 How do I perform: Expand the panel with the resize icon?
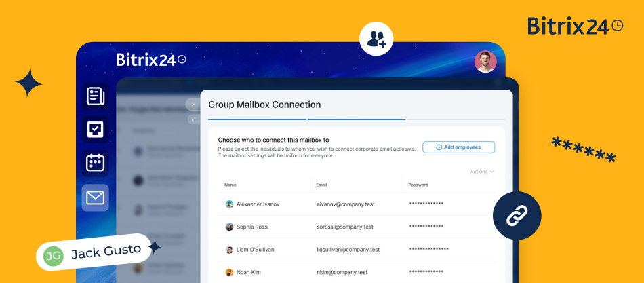[193, 119]
